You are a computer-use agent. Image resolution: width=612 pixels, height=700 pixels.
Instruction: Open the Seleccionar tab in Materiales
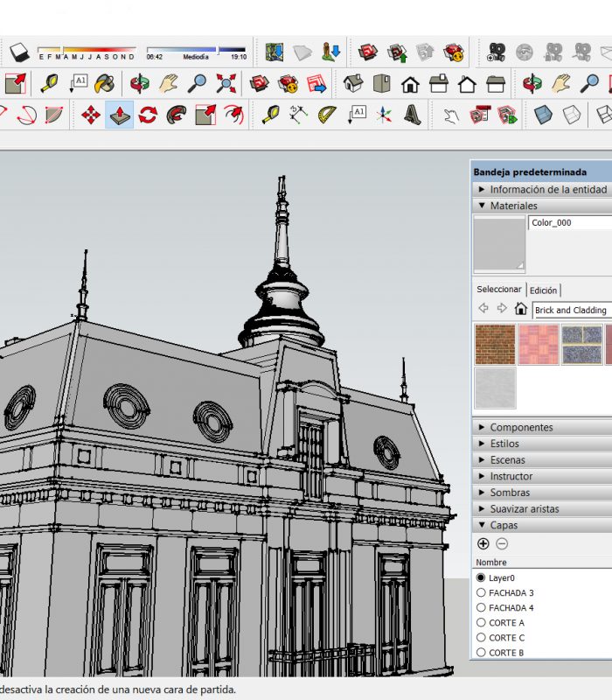[x=498, y=290]
